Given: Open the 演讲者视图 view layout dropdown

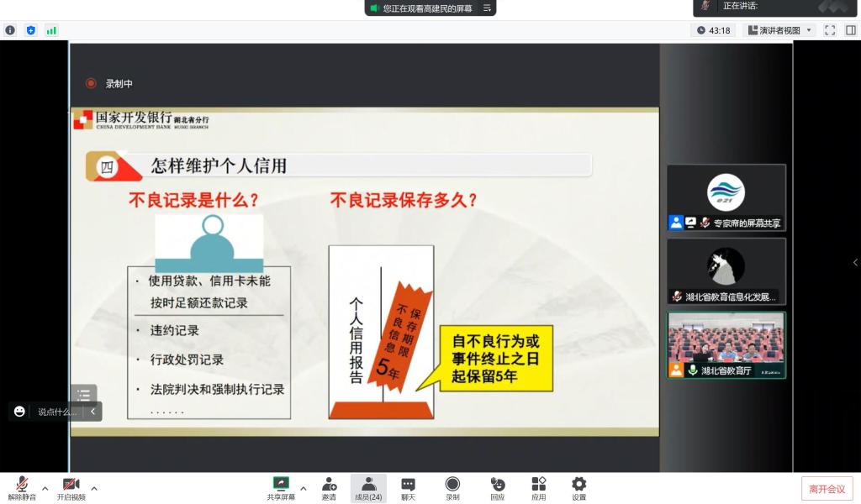Looking at the screenshot, I should (780, 30).
